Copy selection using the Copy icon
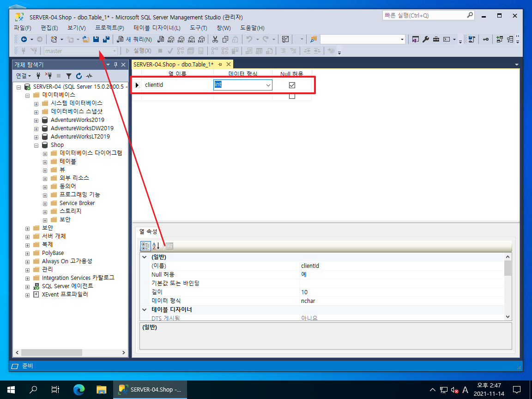Image resolution: width=532 pixels, height=399 pixels. [x=225, y=39]
